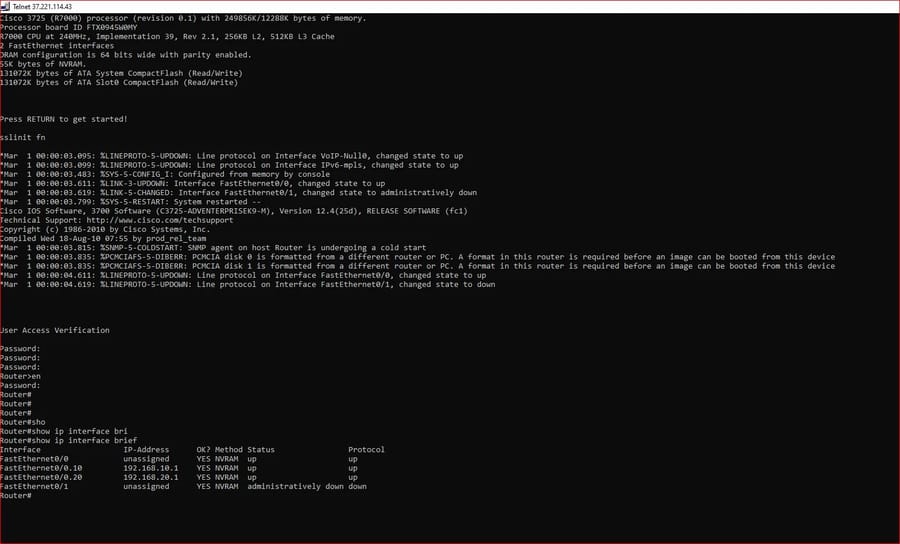Viewport: 900px width, 544px height.
Task: Click the '55K bytes of NVRAM.' line
Action: tap(43, 64)
